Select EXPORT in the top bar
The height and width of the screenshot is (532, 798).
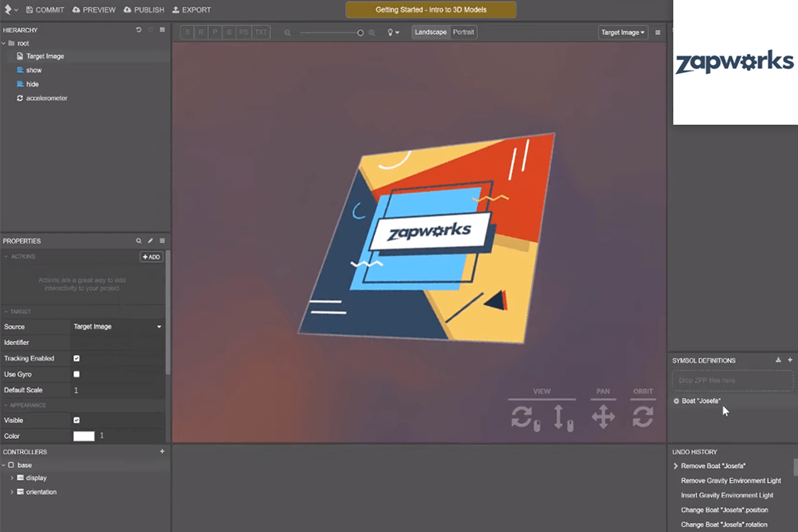click(x=191, y=10)
